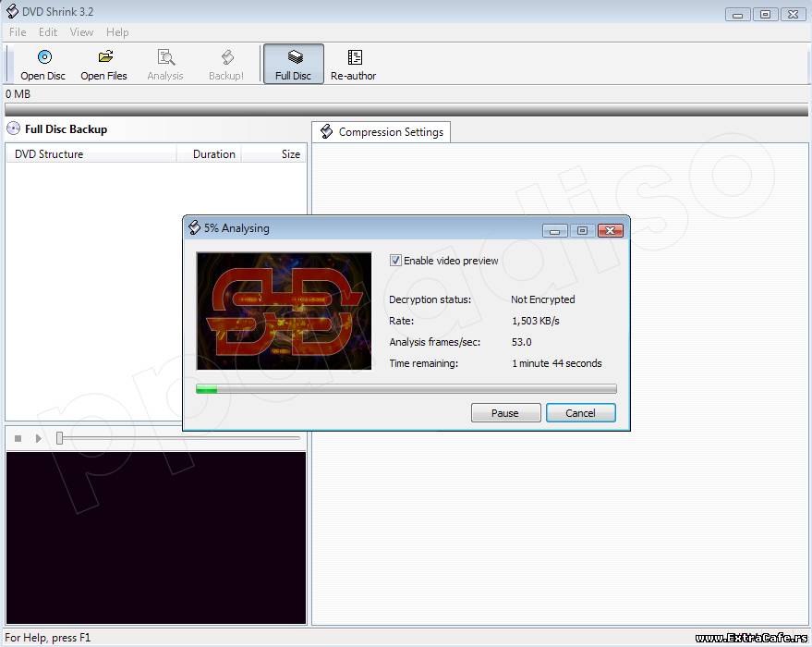Click the Backup! toolbar icon
Viewport: 812px width, 647px height.
click(x=227, y=57)
